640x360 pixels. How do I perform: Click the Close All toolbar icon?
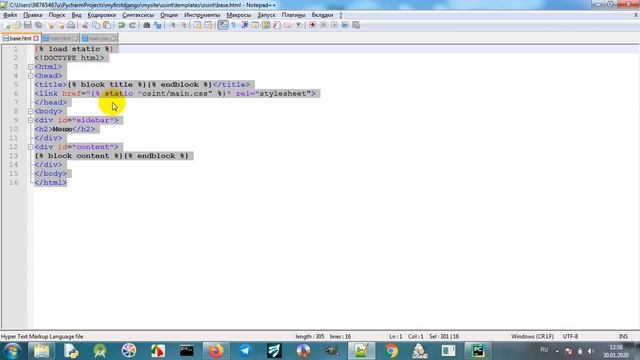click(60, 25)
